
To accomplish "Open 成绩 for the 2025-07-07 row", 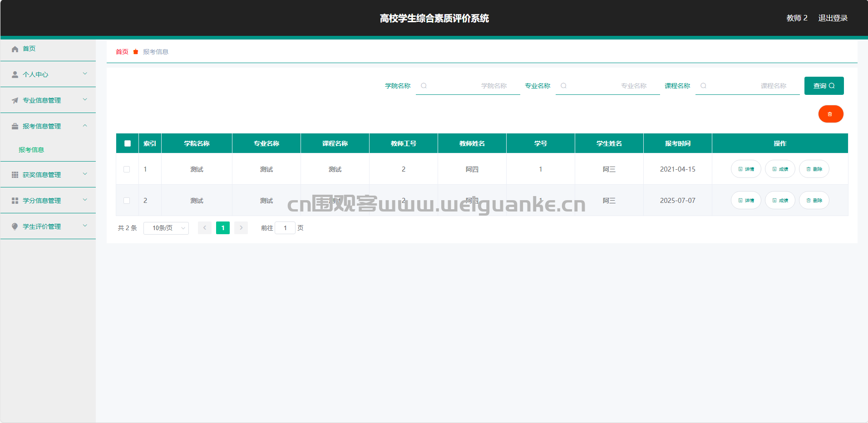I will coord(780,201).
